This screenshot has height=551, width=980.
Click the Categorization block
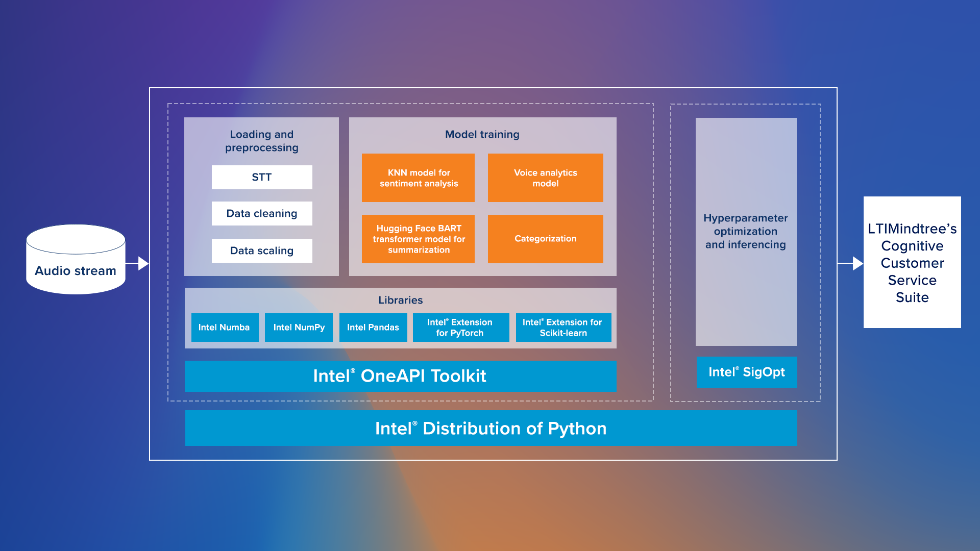click(x=545, y=239)
